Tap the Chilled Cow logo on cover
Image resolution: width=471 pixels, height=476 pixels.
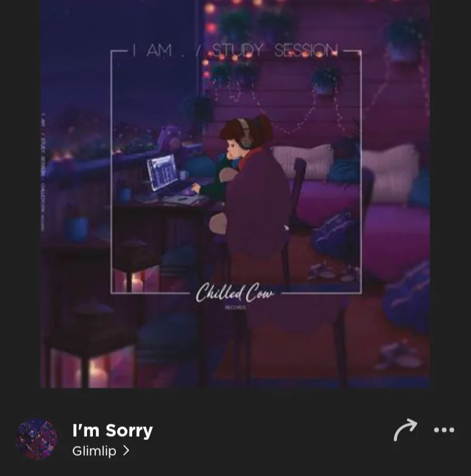[235, 293]
